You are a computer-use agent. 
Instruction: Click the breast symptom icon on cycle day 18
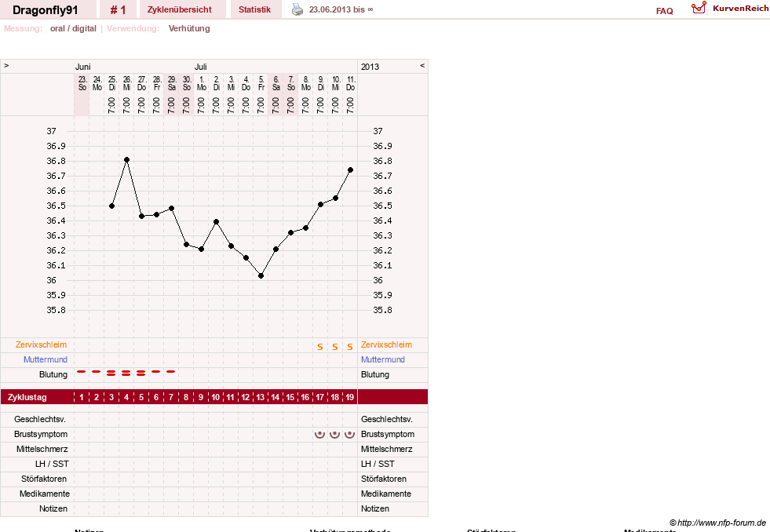[334, 435]
